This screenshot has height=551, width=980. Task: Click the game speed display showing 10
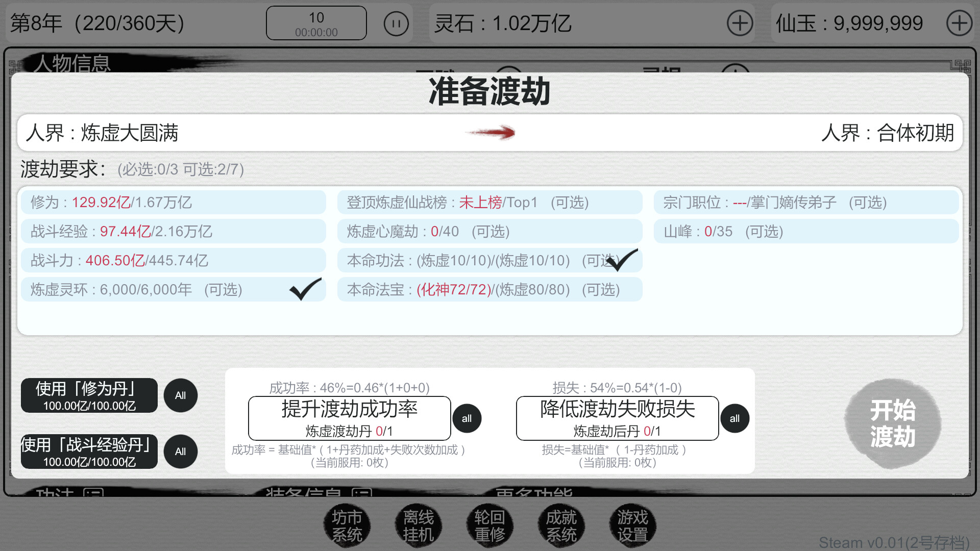click(x=316, y=22)
